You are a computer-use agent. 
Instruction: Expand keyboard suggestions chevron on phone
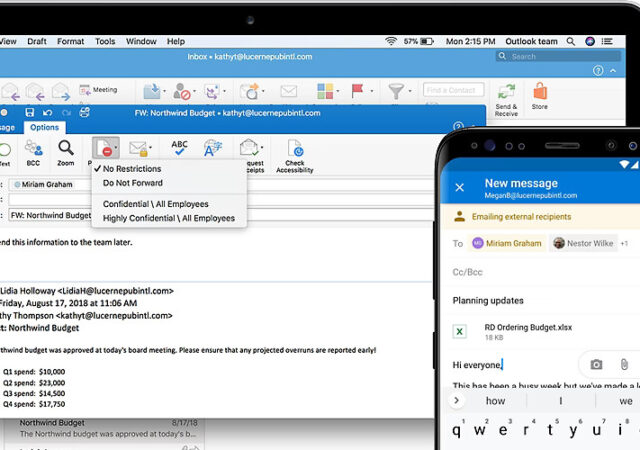coord(457,400)
